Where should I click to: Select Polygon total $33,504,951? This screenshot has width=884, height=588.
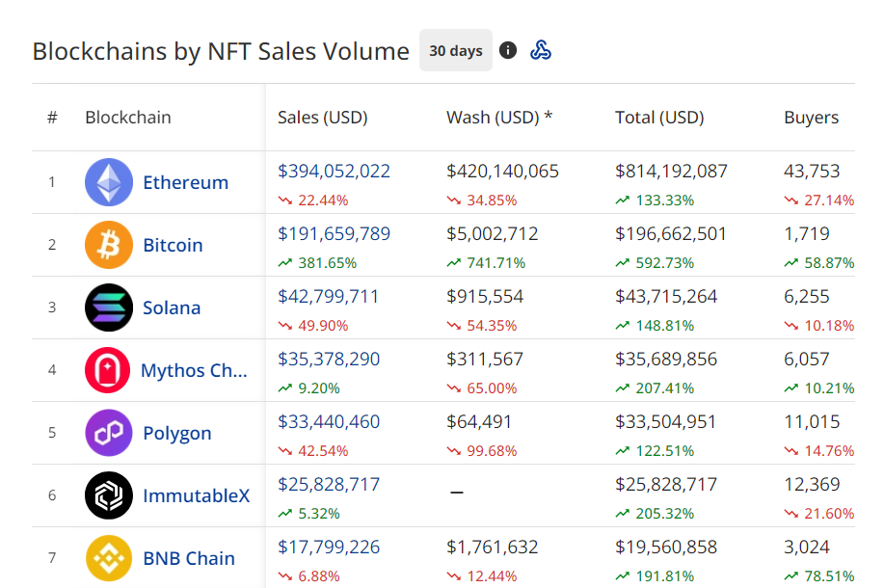click(x=665, y=421)
